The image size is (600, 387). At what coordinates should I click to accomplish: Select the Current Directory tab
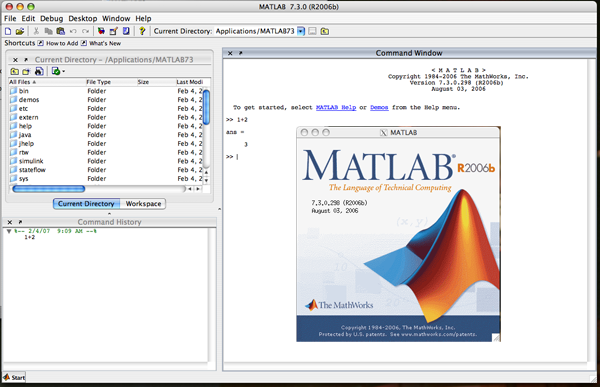click(86, 204)
